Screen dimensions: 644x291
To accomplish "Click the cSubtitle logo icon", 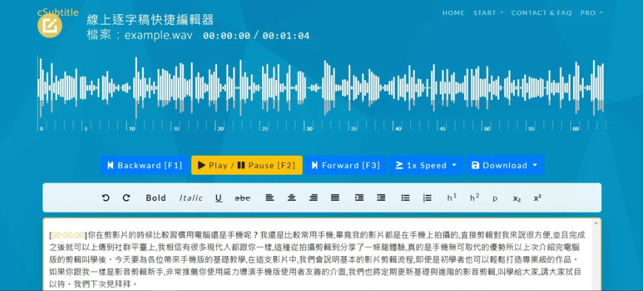I will [x=50, y=25].
